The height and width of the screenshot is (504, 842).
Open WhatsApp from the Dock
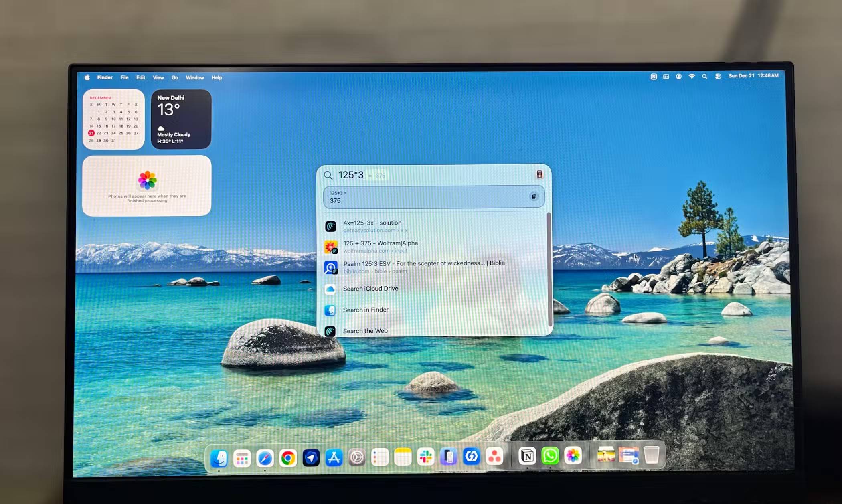coord(550,456)
